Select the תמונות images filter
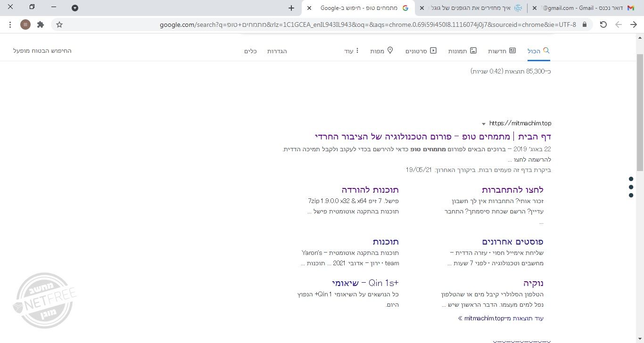 (462, 51)
